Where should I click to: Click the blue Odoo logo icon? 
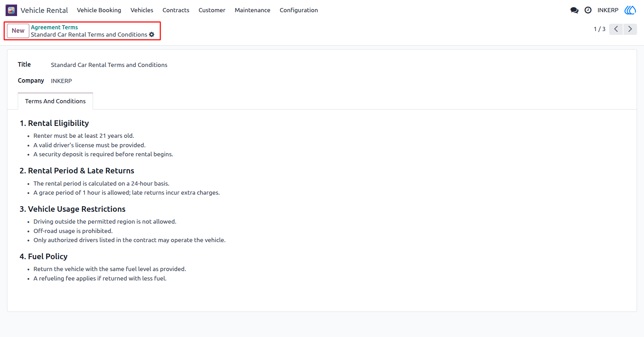click(x=630, y=10)
